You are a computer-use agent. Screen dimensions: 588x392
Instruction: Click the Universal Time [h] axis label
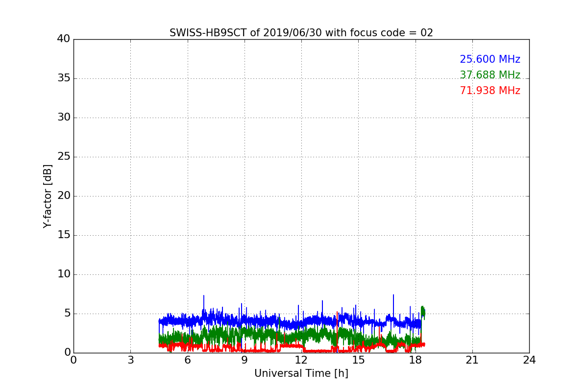pos(301,373)
